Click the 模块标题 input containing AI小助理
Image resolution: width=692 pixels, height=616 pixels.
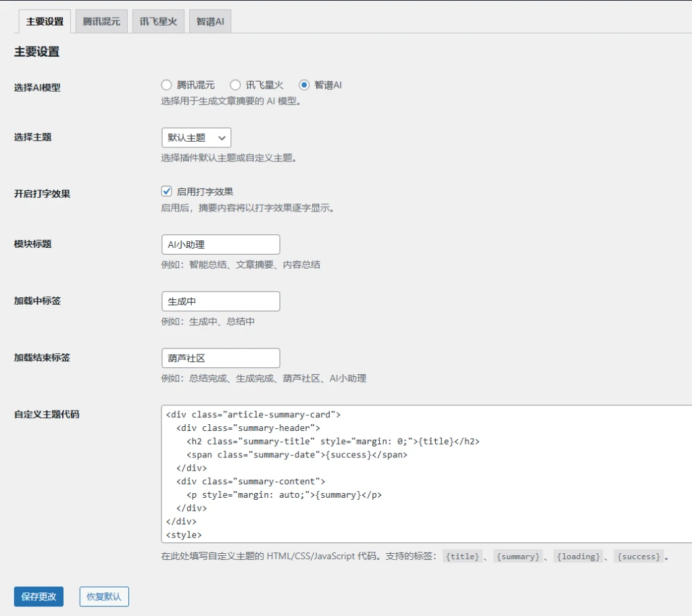[x=221, y=245]
